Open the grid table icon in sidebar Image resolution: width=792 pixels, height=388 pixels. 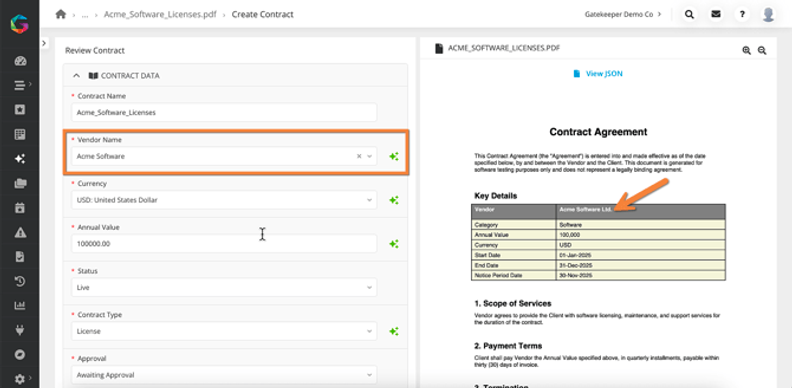pyautogui.click(x=20, y=134)
